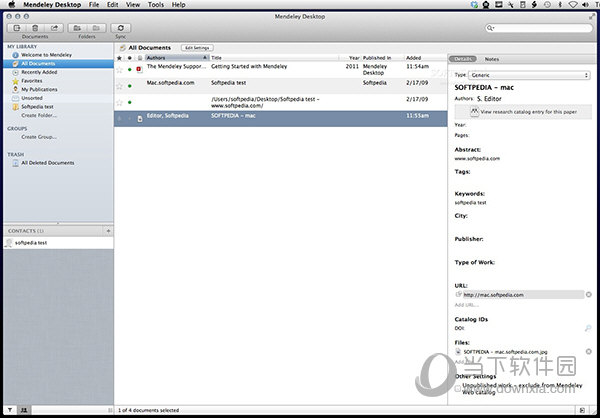Click the Remove Folder toolbar icon
Viewport: 600px width, 418px height.
tap(96, 28)
